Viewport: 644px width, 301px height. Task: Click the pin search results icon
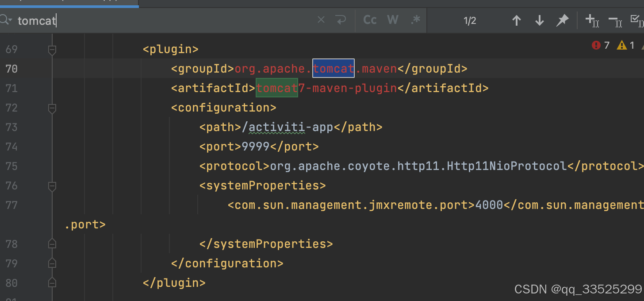[562, 20]
